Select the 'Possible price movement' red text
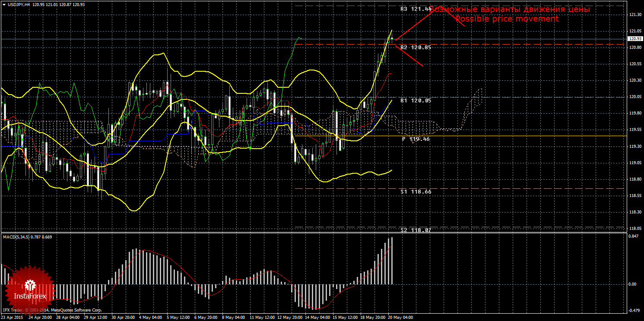 coord(507,19)
